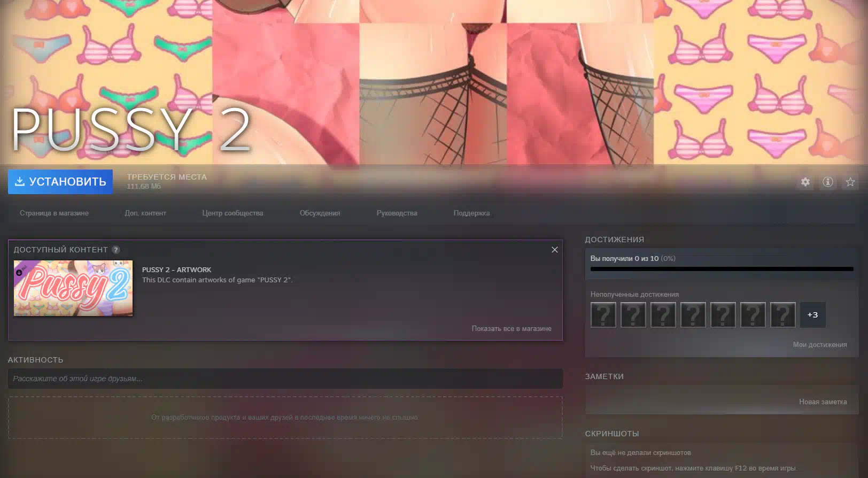Click the ТРЕБУЕТСЯ МЕСТА 111.68 МБ info

click(167, 181)
